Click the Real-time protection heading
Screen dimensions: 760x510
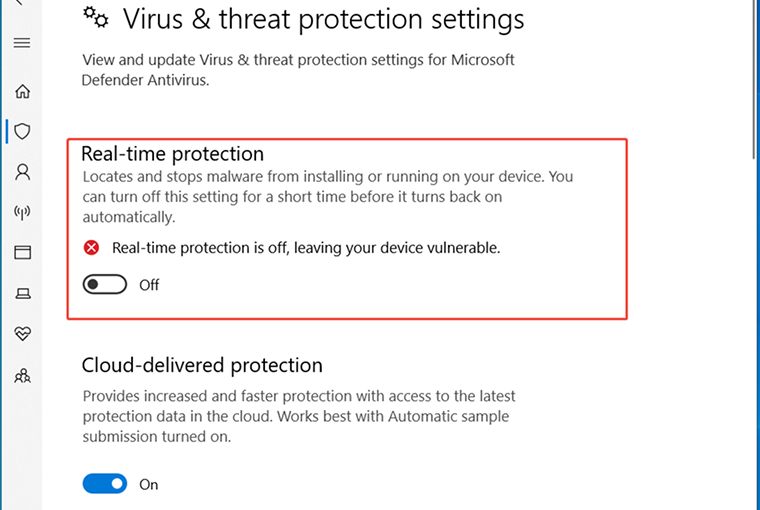pyautogui.click(x=172, y=154)
